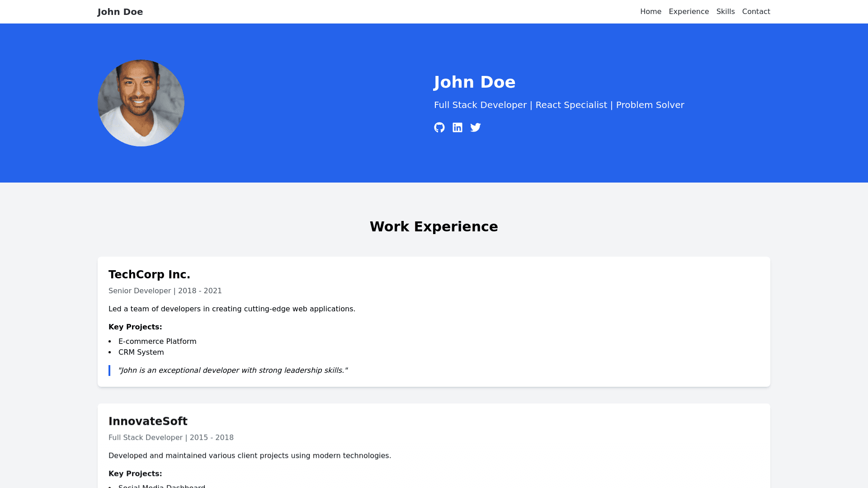Click the React Specialist tagline text
The image size is (868, 488).
[571, 105]
